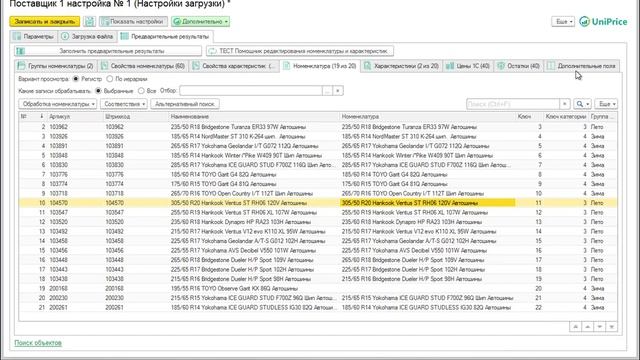Open the Дополнительные поля tab
The height and width of the screenshot is (360, 640).
point(582,66)
